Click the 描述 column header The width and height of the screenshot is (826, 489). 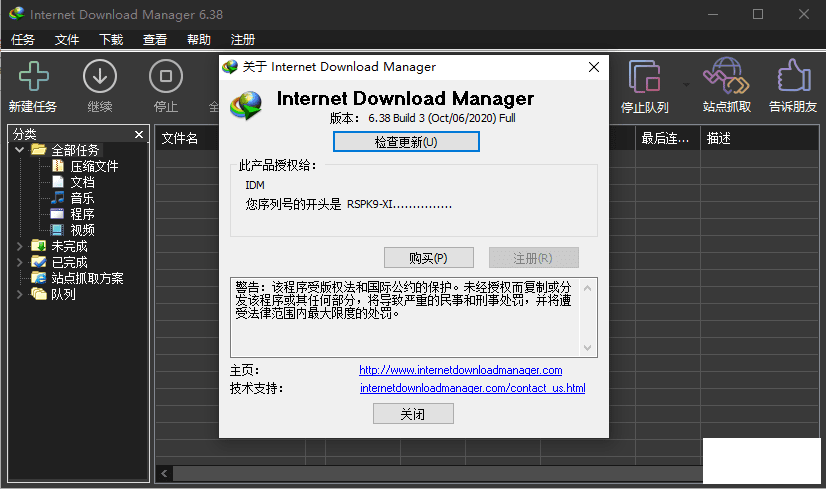[719, 139]
